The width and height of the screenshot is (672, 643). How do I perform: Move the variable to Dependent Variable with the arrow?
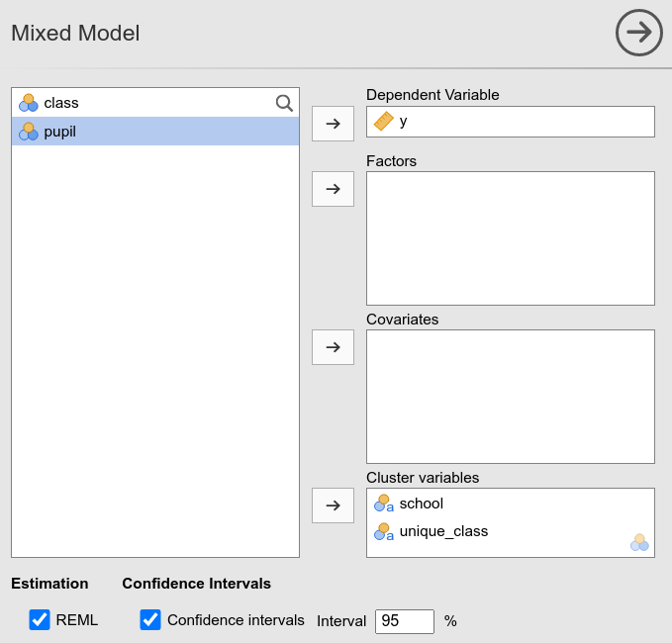[x=333, y=124]
